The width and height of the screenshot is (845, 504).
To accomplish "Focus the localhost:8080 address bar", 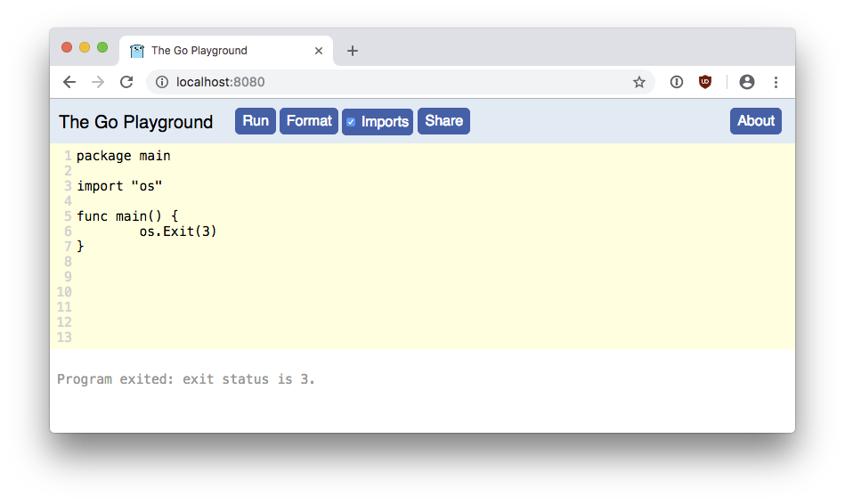I will (400, 82).
